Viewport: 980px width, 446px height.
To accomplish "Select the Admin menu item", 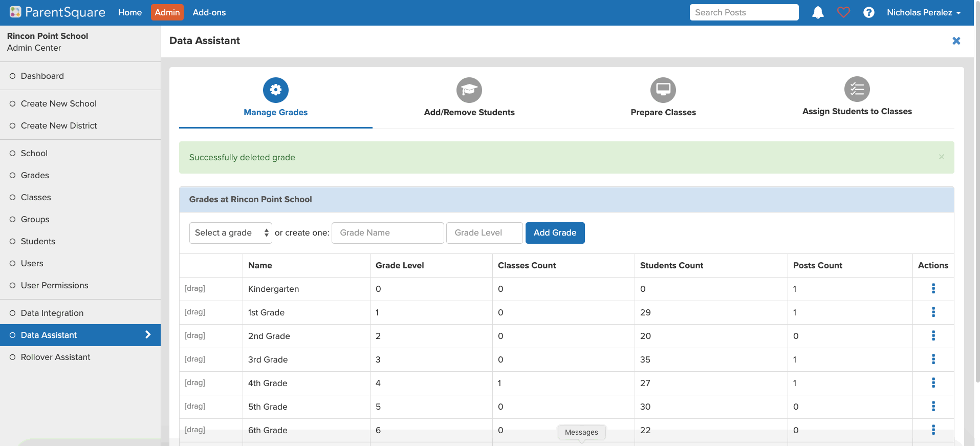I will point(167,12).
